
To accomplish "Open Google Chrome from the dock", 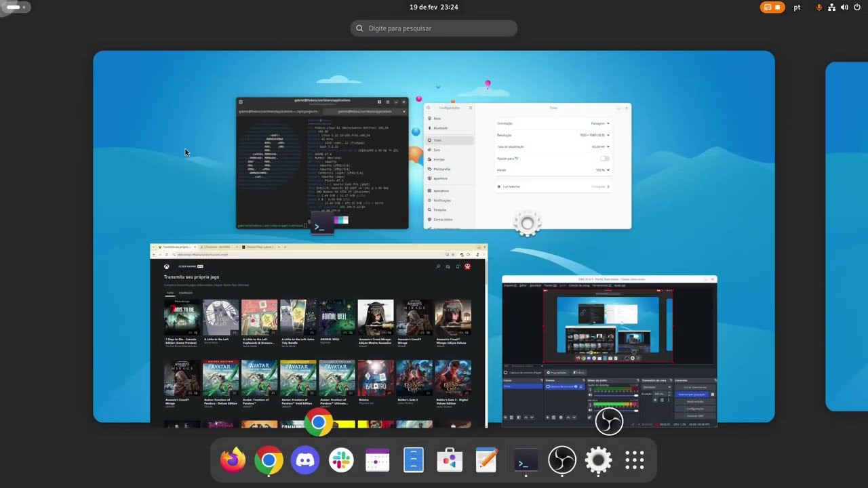I will tap(269, 461).
